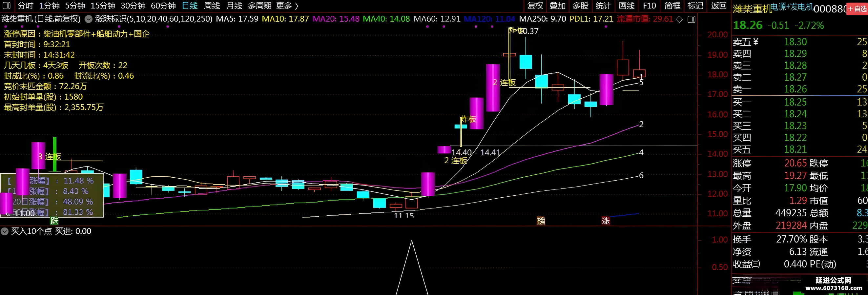Click the diamond icon after 流通市值
The image size is (868, 295).
[679, 19]
